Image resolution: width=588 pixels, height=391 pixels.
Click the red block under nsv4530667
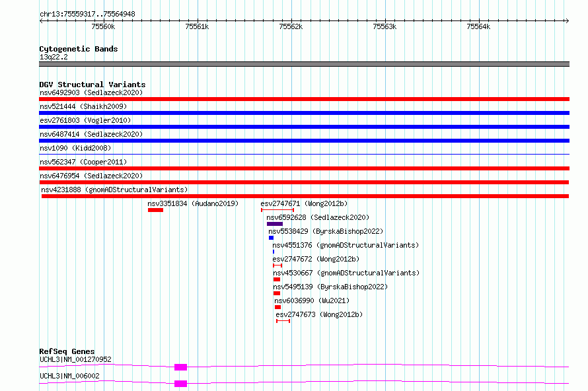click(x=277, y=279)
